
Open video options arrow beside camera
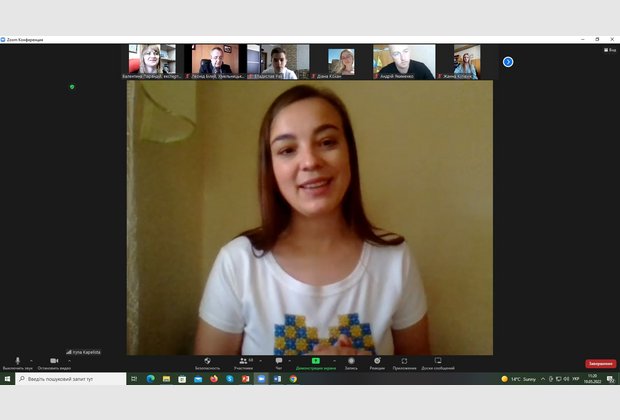(x=70, y=361)
